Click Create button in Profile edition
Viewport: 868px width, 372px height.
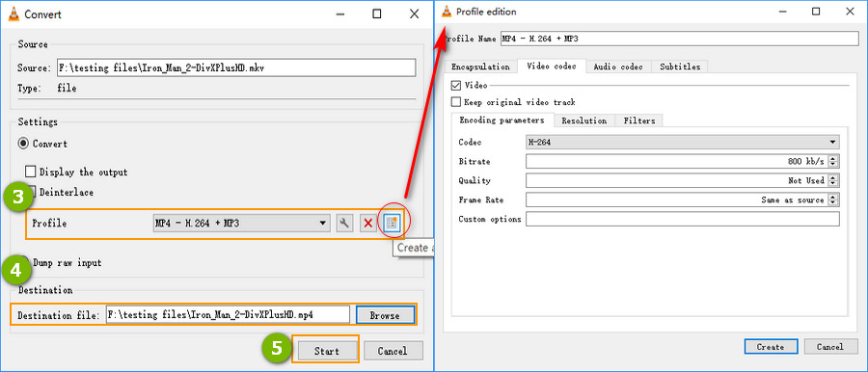click(771, 347)
